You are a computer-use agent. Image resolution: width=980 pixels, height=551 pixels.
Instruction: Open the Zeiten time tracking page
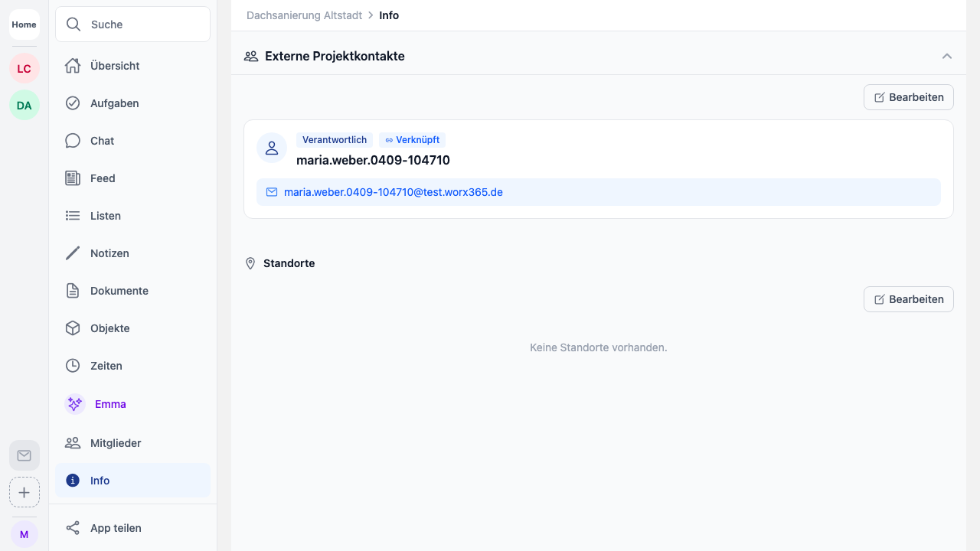tap(106, 366)
